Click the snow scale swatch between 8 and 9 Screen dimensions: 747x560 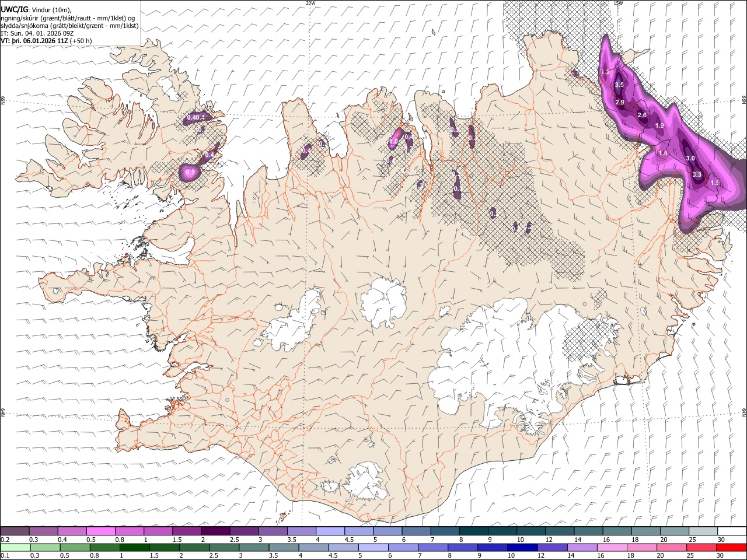473,531
